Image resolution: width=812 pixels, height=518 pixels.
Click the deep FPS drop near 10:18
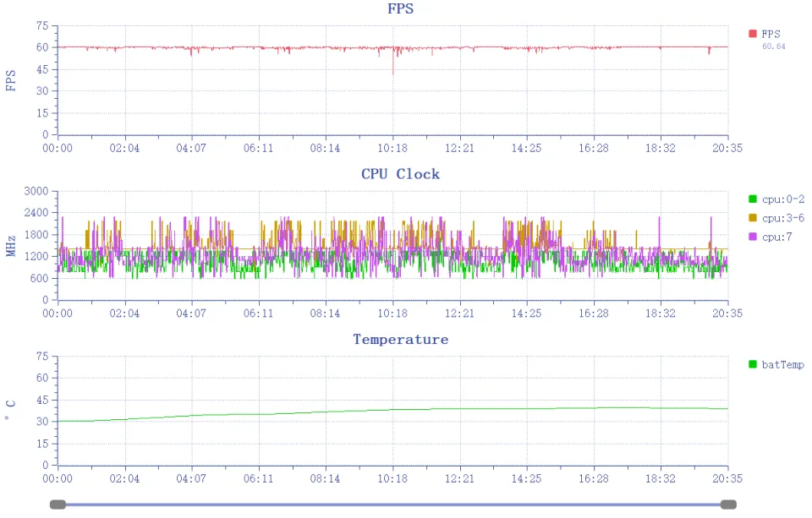point(392,72)
